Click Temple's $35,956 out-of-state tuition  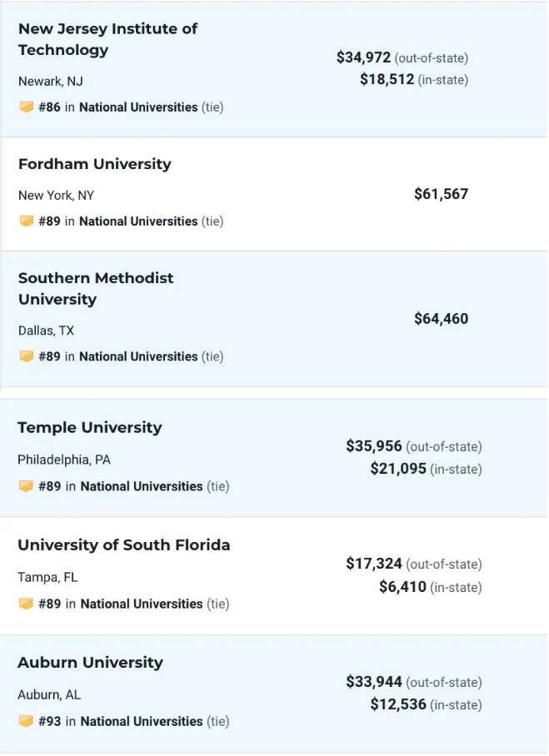[374, 446]
